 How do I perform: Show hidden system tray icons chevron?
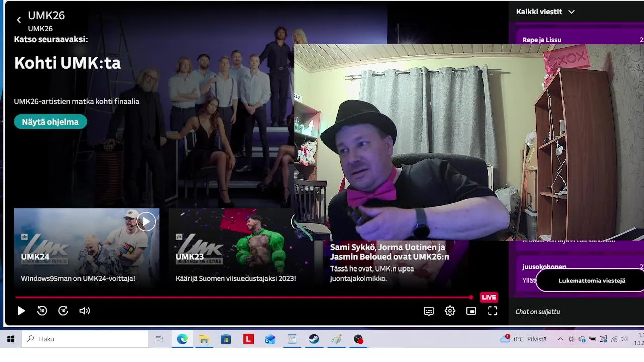pyautogui.click(x=560, y=339)
